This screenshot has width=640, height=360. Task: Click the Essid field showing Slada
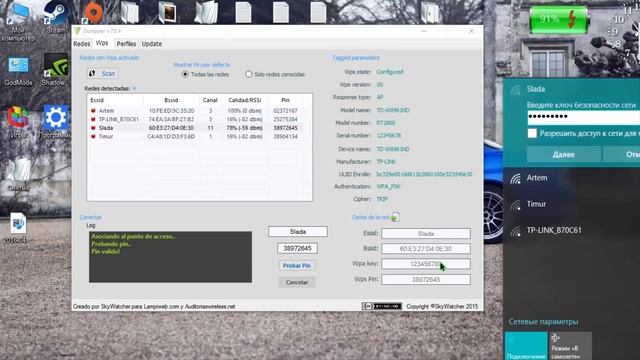[x=426, y=234]
